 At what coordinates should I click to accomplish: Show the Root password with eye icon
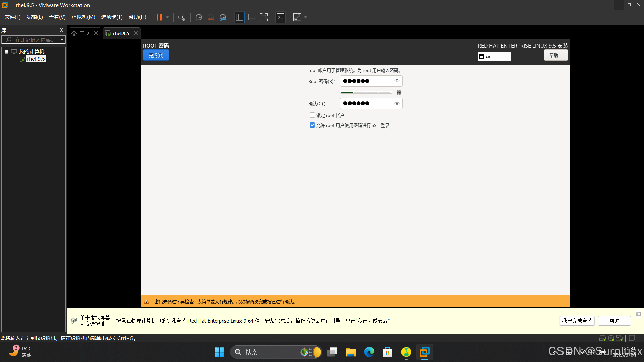pos(397,81)
